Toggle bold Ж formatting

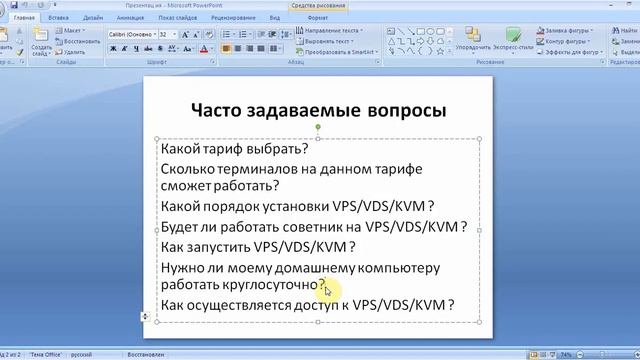coord(113,49)
